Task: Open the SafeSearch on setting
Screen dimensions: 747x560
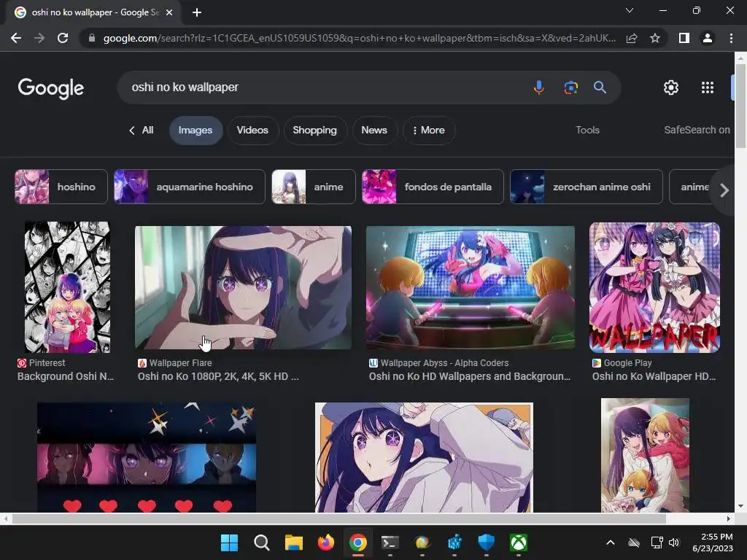Action: click(x=697, y=130)
